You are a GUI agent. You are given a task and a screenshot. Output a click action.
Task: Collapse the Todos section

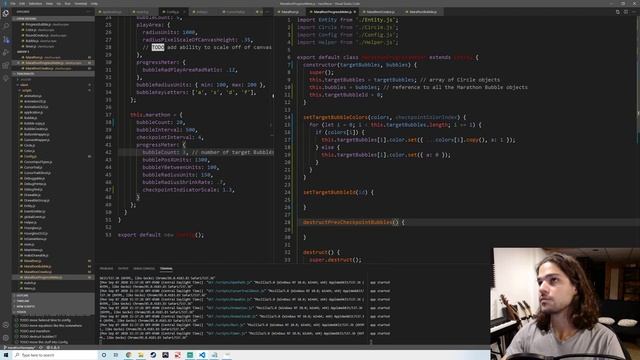pyautogui.click(x=53, y=312)
